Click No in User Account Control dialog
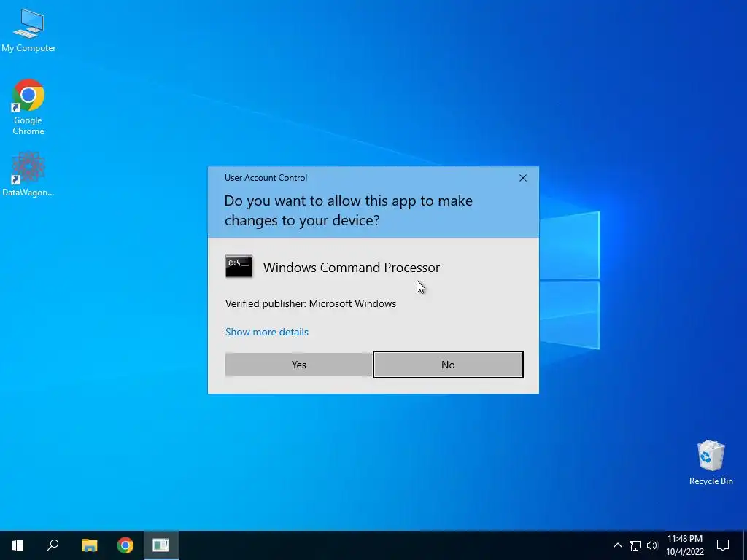The width and height of the screenshot is (747, 560). pos(448,365)
